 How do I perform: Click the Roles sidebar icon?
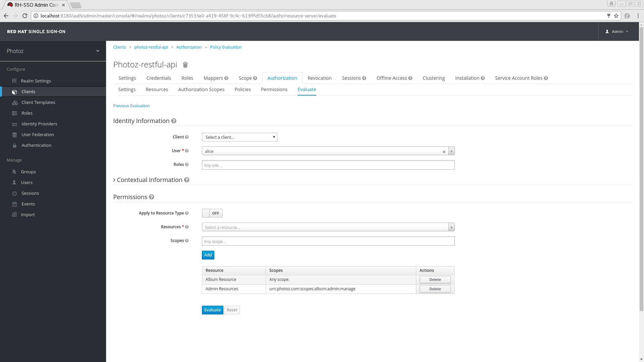click(15, 113)
